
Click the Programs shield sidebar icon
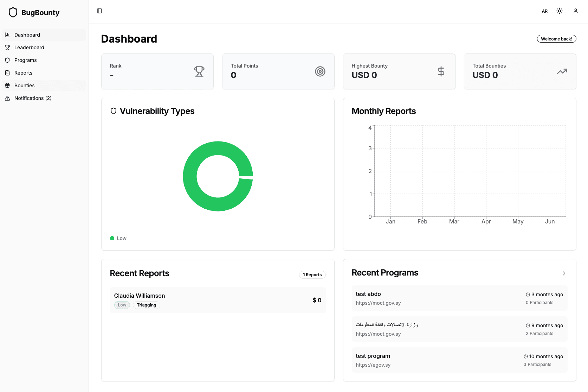(x=7, y=60)
